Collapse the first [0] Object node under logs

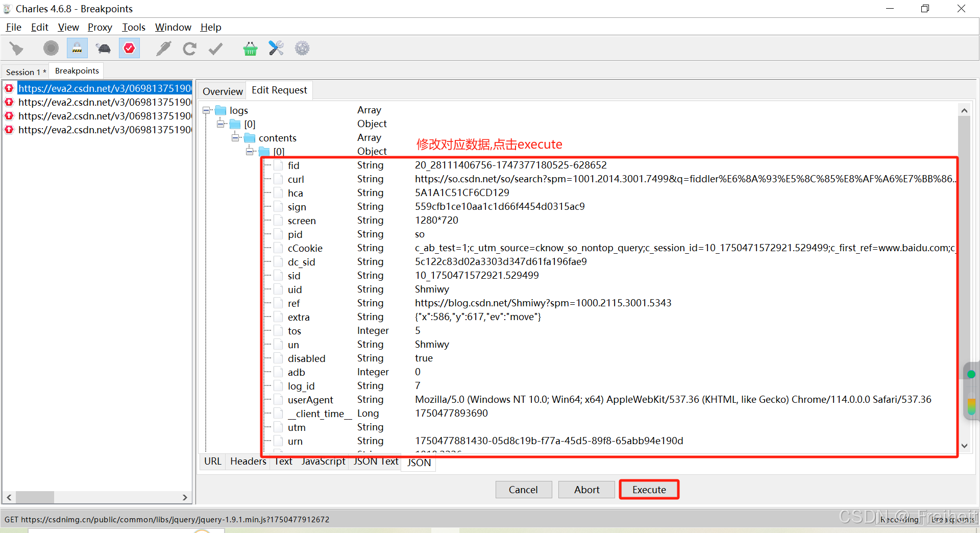[220, 124]
